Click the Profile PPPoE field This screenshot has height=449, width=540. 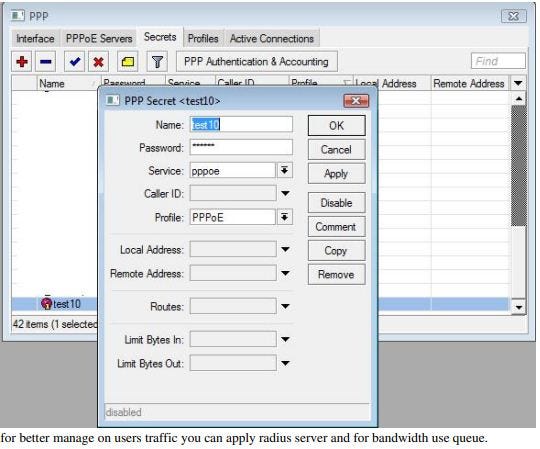coord(232,217)
